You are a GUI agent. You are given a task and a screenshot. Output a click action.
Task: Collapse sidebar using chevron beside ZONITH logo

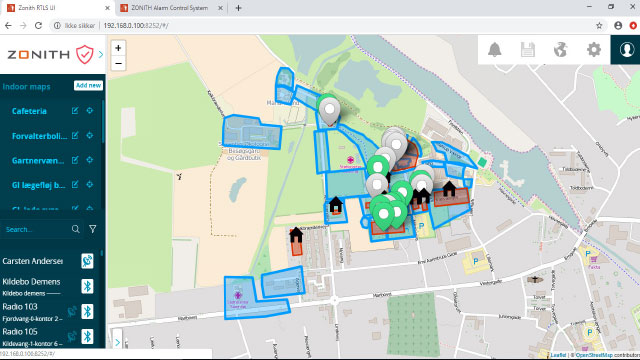click(x=100, y=54)
